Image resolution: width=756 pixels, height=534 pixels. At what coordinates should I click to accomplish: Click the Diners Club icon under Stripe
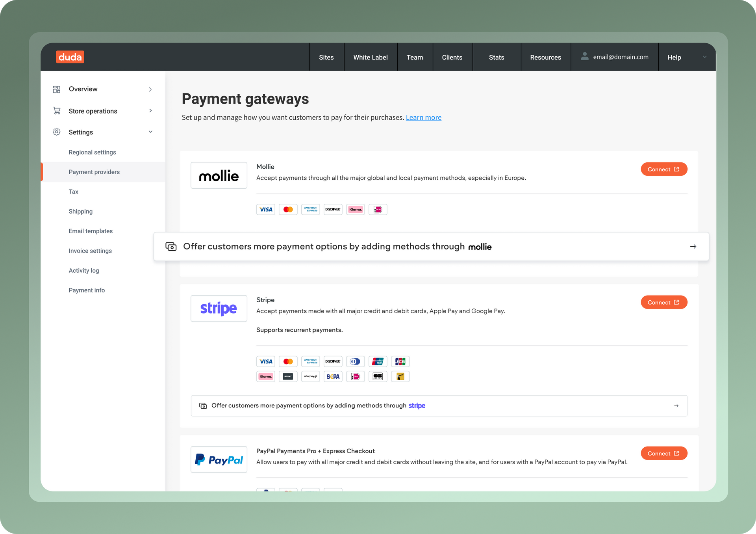pyautogui.click(x=356, y=361)
